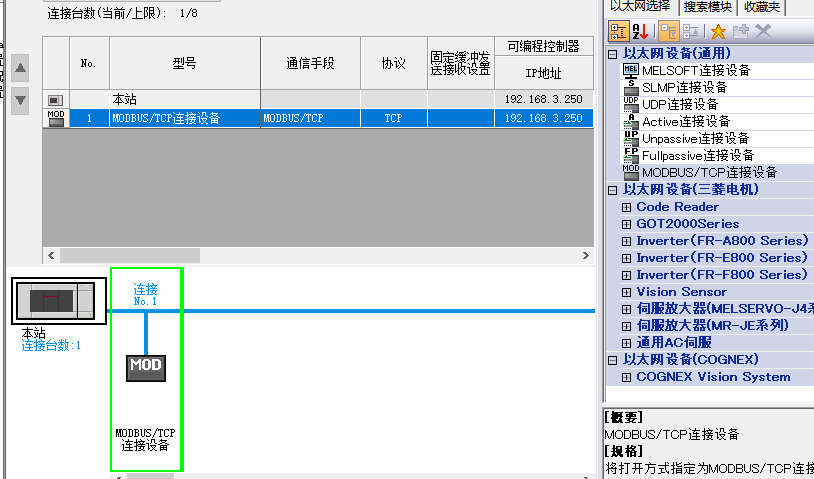Image resolution: width=814 pixels, height=479 pixels.
Task: Toggle the expand-all tree view icon
Action: coord(668,31)
